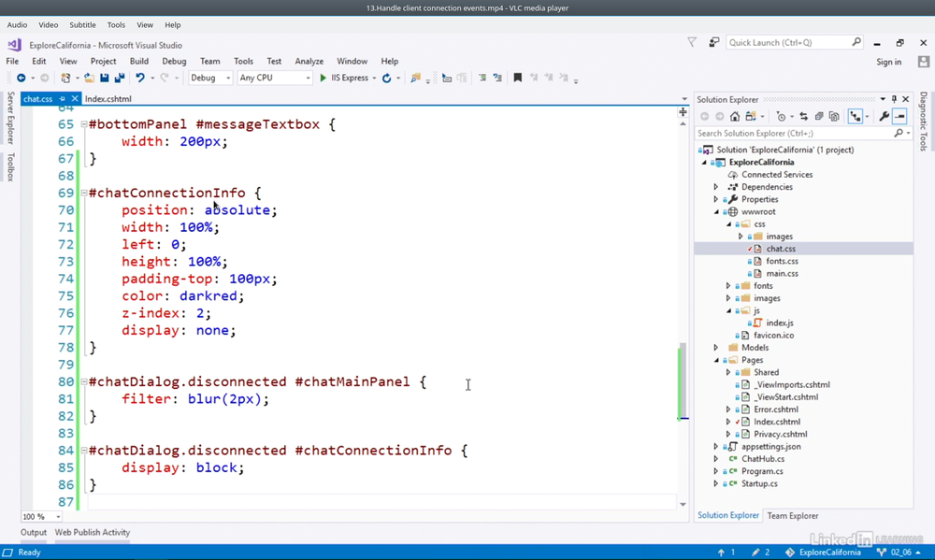Click Solution Explorer Home icon
935x560 pixels.
pyautogui.click(x=735, y=116)
